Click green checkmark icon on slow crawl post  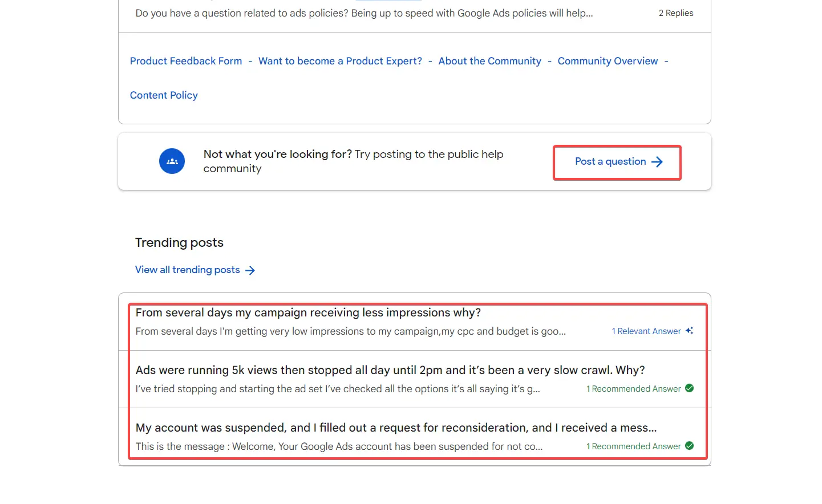point(689,388)
